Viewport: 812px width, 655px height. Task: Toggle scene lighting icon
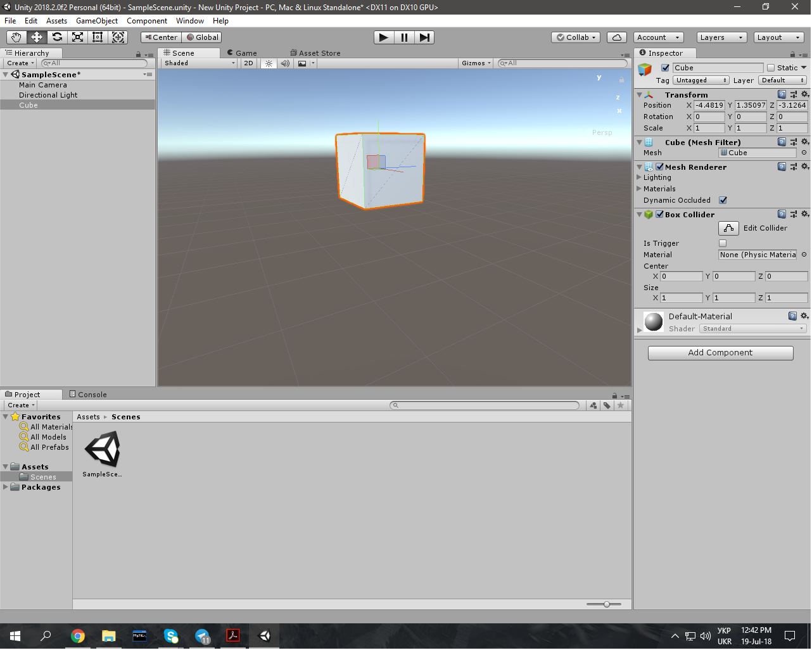269,63
